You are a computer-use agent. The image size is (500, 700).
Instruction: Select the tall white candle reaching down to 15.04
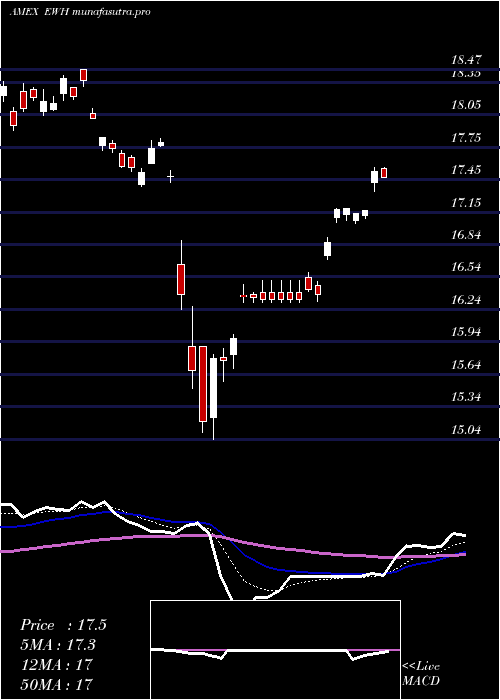pos(213,388)
